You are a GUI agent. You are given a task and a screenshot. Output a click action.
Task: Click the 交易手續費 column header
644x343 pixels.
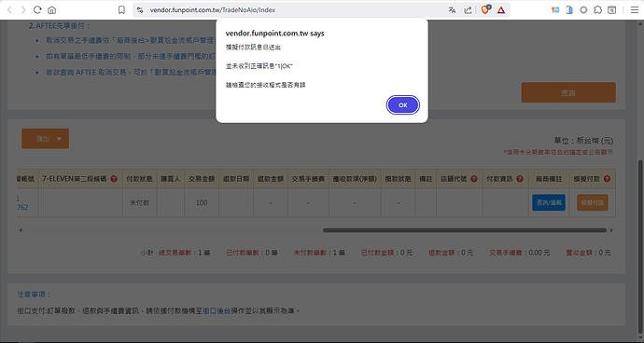pyautogui.click(x=308, y=179)
